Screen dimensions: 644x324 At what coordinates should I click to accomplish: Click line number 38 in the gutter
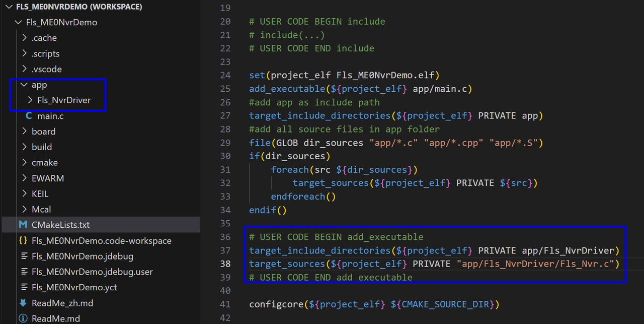[x=225, y=264]
